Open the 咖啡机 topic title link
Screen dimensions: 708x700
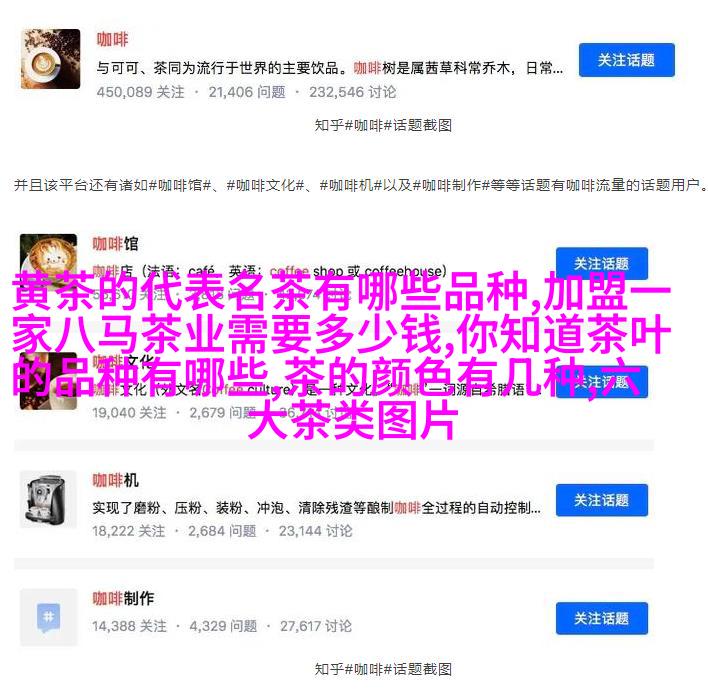116,480
